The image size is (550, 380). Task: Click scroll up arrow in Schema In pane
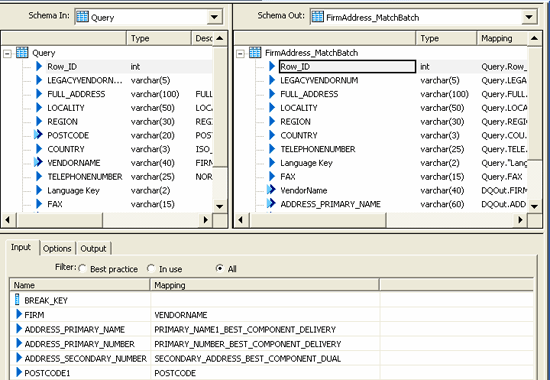[220, 38]
